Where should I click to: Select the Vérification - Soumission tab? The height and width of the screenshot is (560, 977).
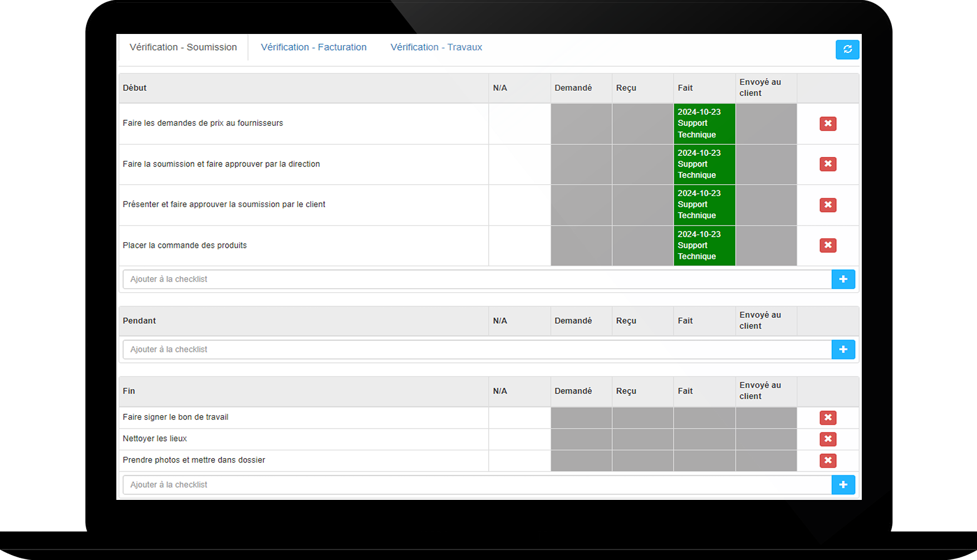click(x=183, y=47)
